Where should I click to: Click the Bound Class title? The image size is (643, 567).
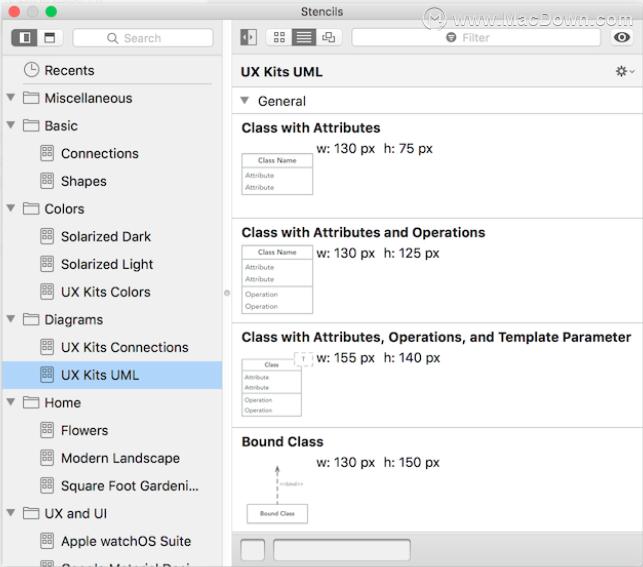point(283,442)
